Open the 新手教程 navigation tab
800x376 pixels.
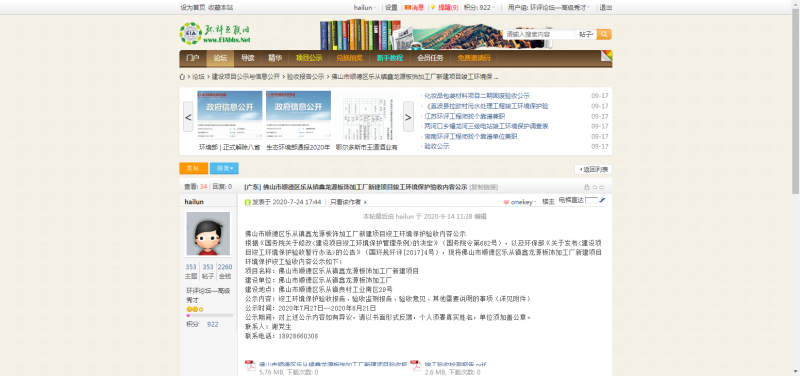click(x=390, y=58)
